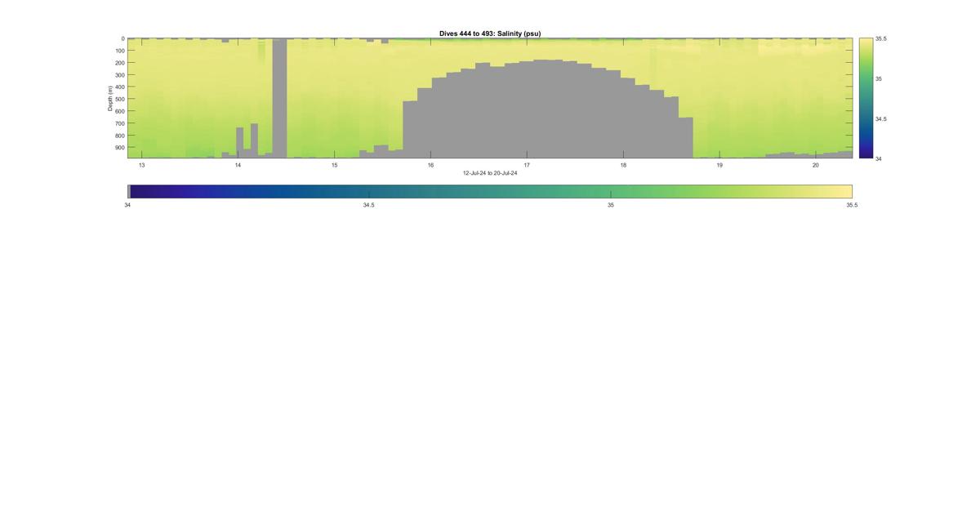This screenshot has width=980, height=508.
Task: Click the horizontal colorbar label '34'
Action: coord(127,205)
